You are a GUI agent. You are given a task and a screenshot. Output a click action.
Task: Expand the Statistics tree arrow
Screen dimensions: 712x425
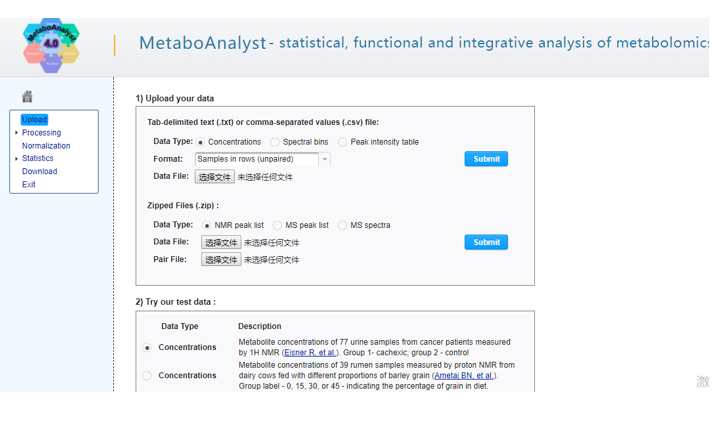tap(16, 158)
